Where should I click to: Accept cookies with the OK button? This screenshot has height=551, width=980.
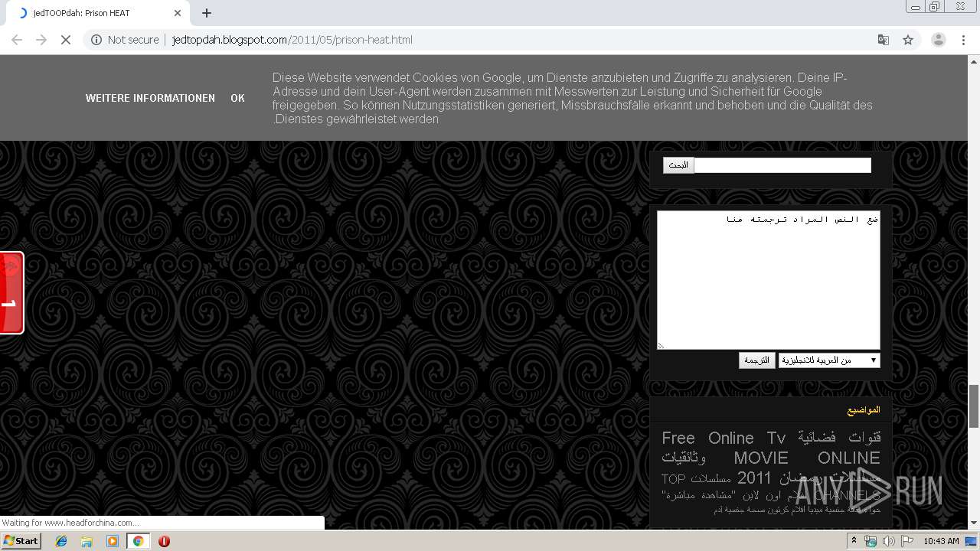[x=237, y=98]
